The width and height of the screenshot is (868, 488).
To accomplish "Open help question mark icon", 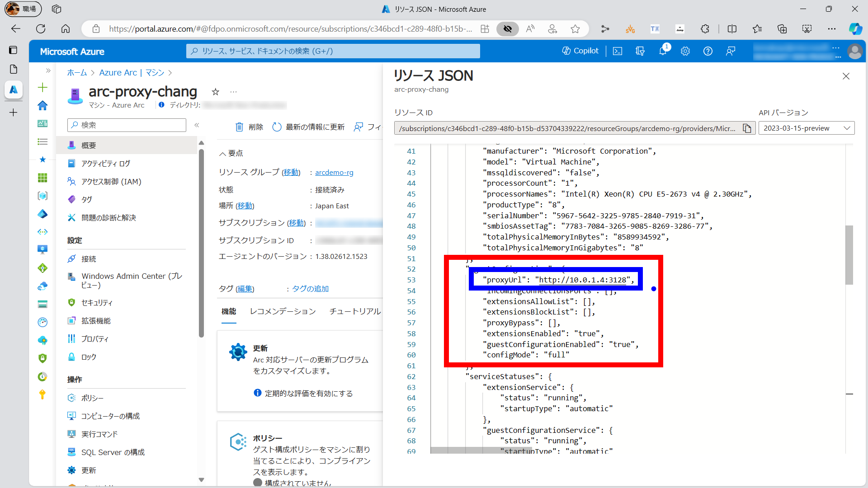I will (x=708, y=51).
